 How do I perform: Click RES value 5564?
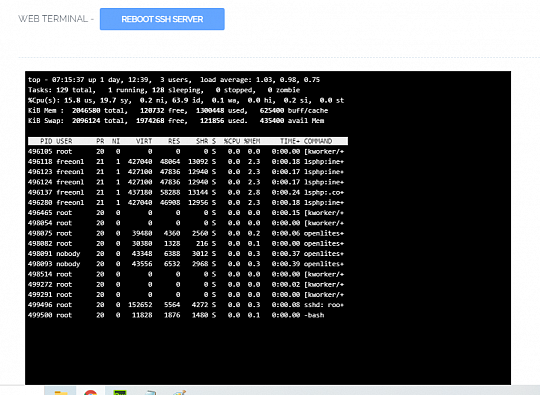coord(172,305)
